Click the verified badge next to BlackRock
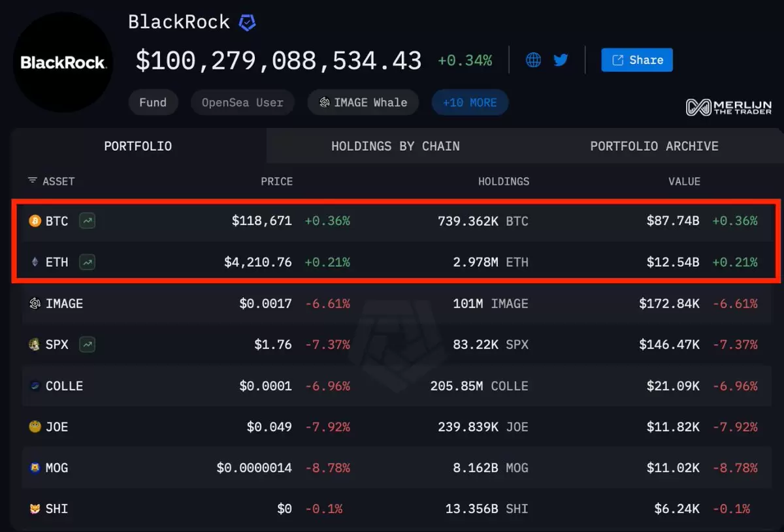 coord(247,23)
